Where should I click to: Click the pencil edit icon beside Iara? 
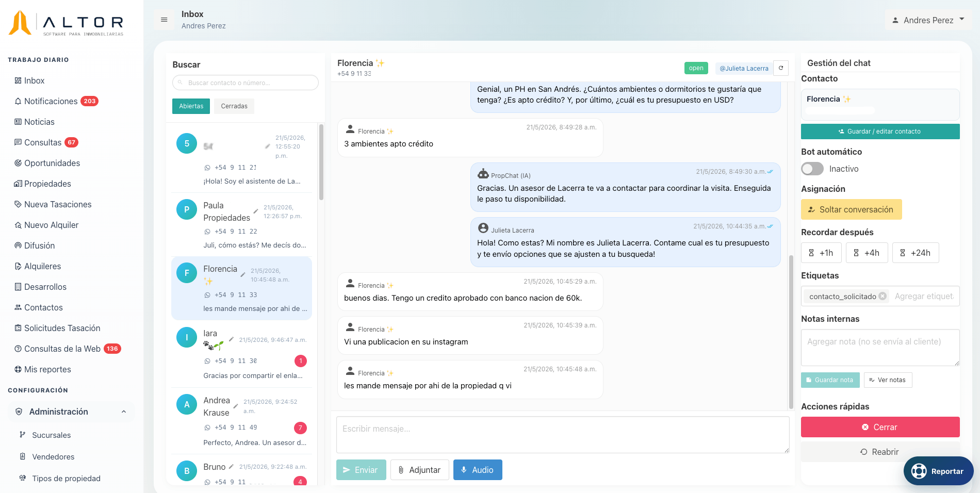(x=231, y=339)
